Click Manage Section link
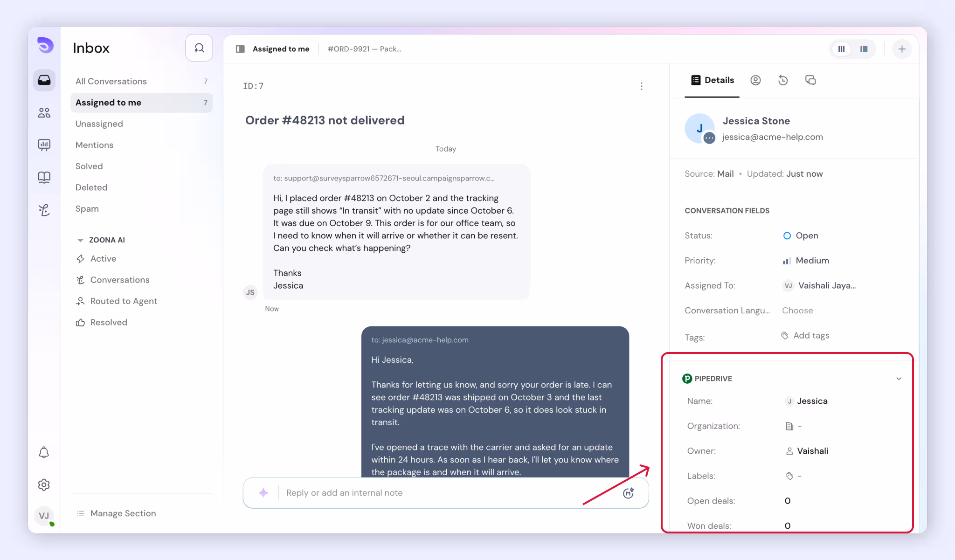Image resolution: width=955 pixels, height=560 pixels. pos(117,513)
